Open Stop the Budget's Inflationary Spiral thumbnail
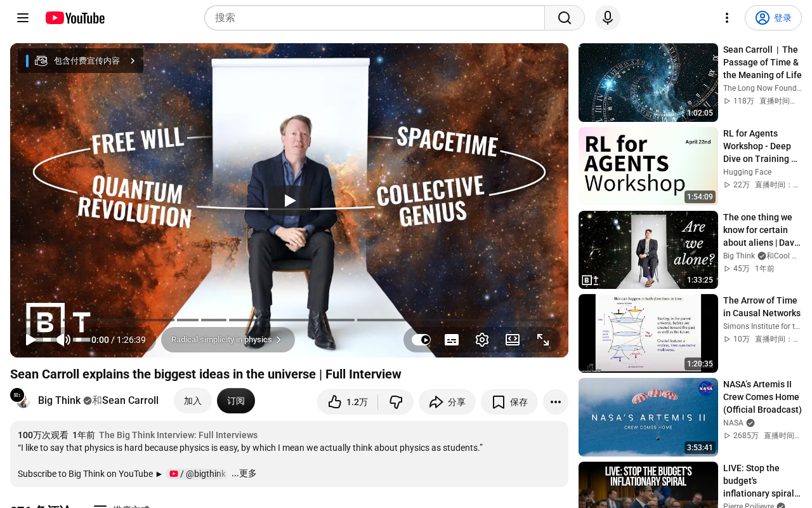The width and height of the screenshot is (812, 508). coord(648,485)
